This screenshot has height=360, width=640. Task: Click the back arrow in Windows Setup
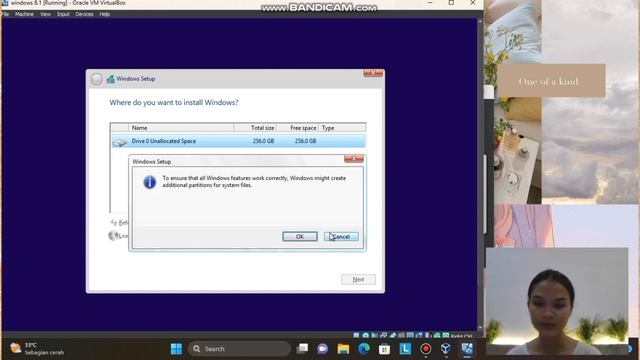pos(96,79)
